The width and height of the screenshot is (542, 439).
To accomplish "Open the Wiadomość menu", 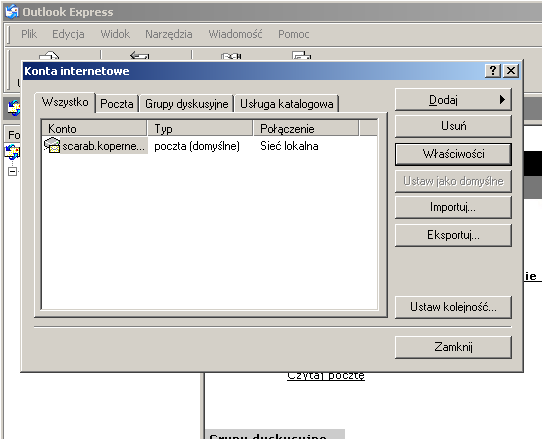I will [x=235, y=34].
